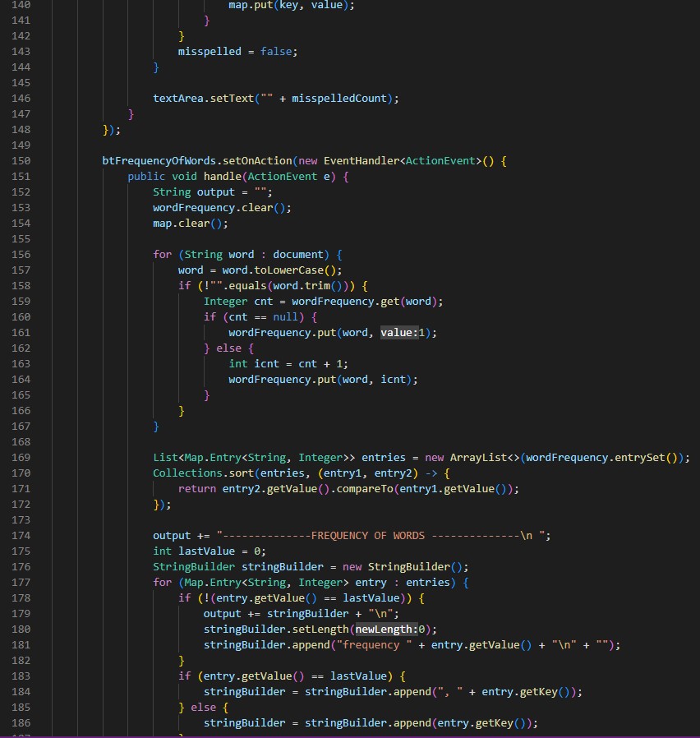Click 'else' keyword on line 162
The image size is (700, 738).
pos(228,348)
